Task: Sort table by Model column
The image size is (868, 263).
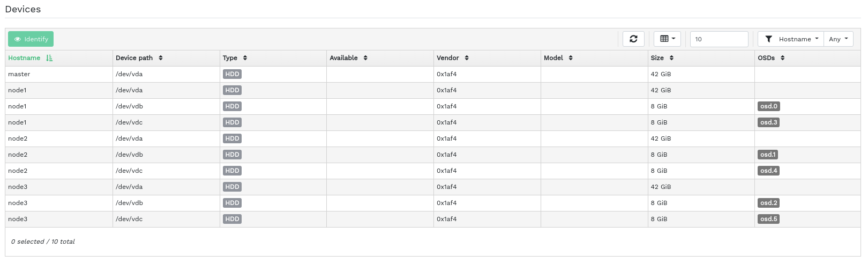Action: coord(553,58)
